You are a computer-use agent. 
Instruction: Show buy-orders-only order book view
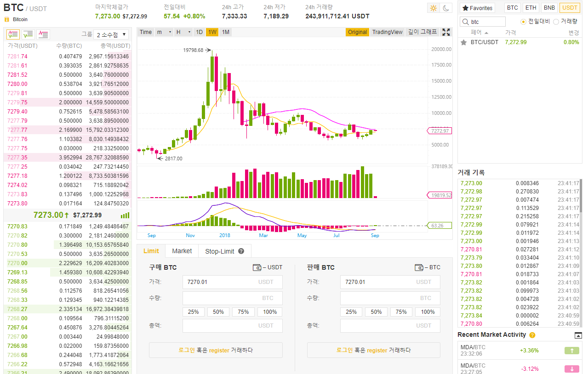click(28, 34)
